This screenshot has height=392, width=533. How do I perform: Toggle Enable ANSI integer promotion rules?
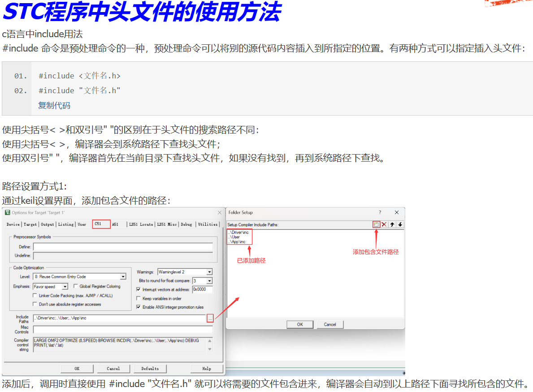139,307
